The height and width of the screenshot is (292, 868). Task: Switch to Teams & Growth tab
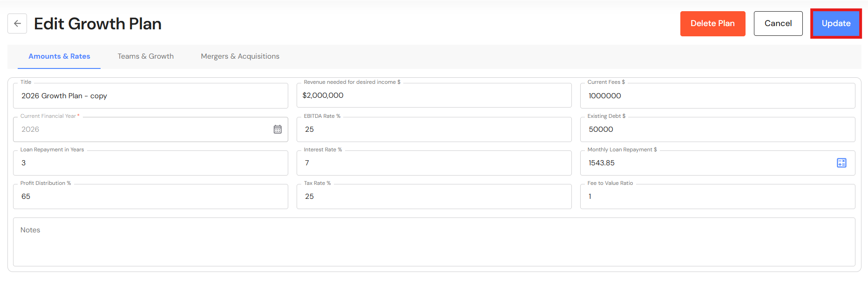pyautogui.click(x=146, y=56)
